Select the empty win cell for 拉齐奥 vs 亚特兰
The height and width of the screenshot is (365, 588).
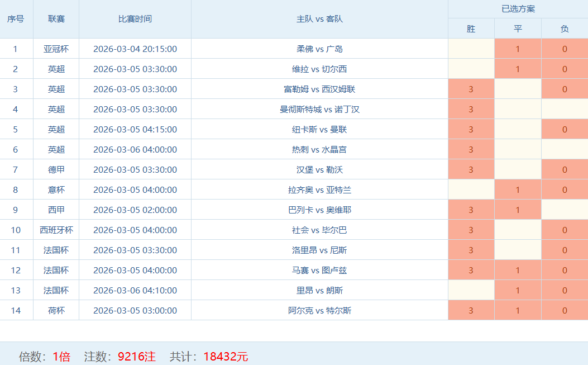[471, 189]
